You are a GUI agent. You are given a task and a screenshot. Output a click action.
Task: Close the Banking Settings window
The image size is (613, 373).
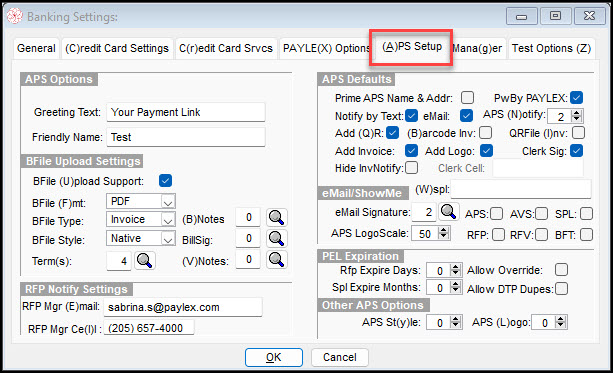click(x=589, y=16)
